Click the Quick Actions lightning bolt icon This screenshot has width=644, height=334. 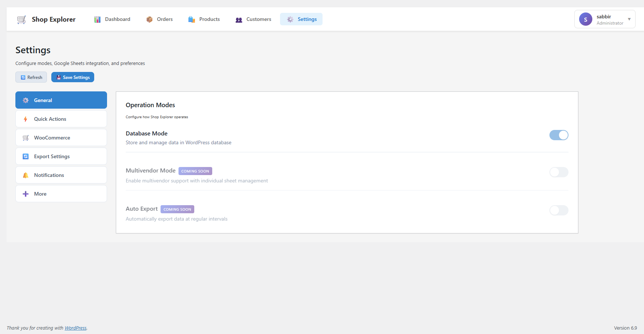click(x=25, y=119)
